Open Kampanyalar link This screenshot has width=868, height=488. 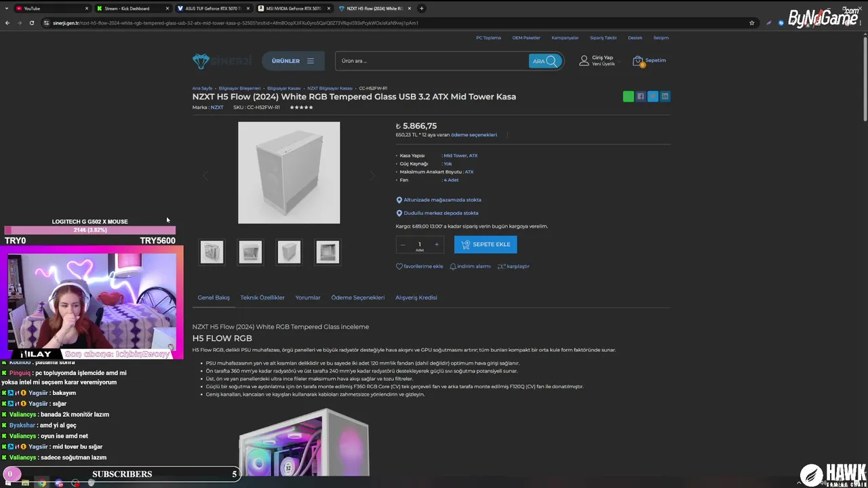pos(565,38)
